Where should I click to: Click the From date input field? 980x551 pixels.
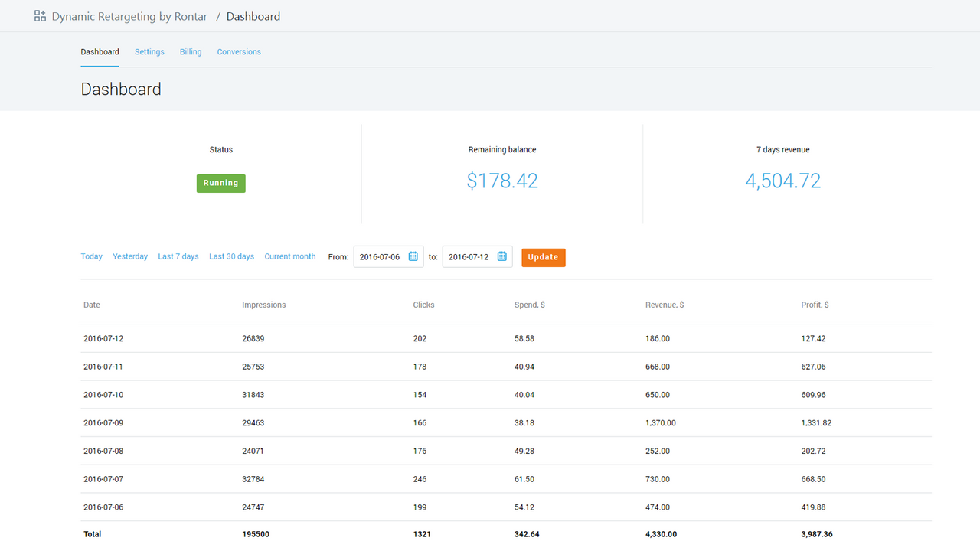pos(381,257)
